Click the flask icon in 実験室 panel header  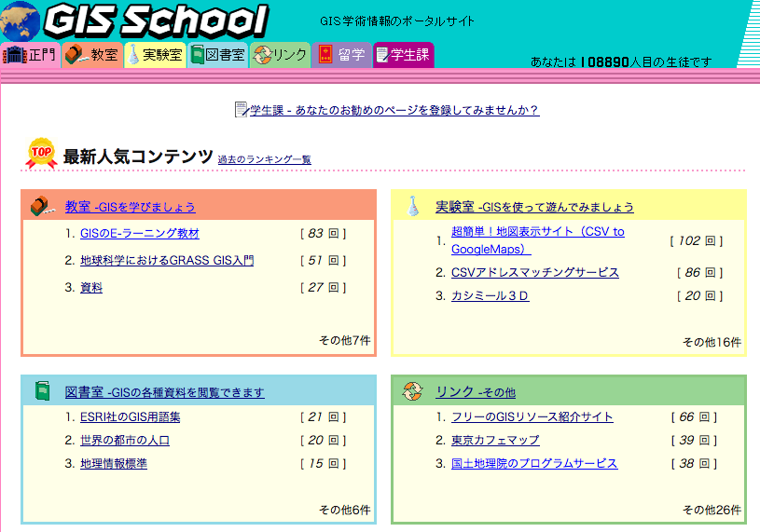click(x=413, y=206)
